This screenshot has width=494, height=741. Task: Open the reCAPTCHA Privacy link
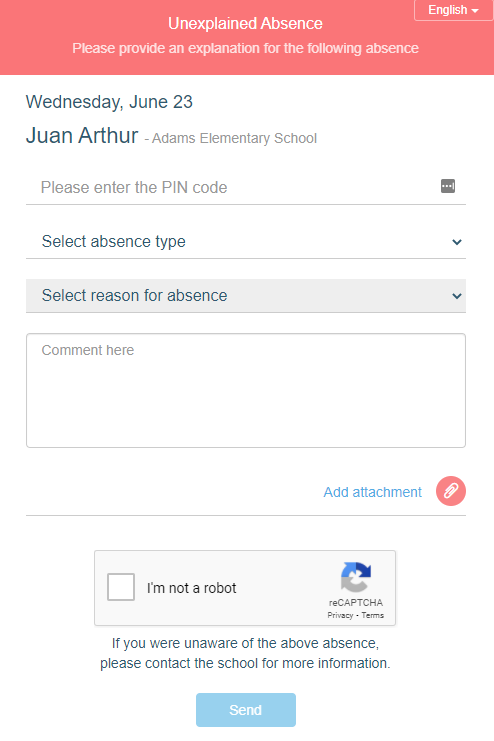click(340, 615)
